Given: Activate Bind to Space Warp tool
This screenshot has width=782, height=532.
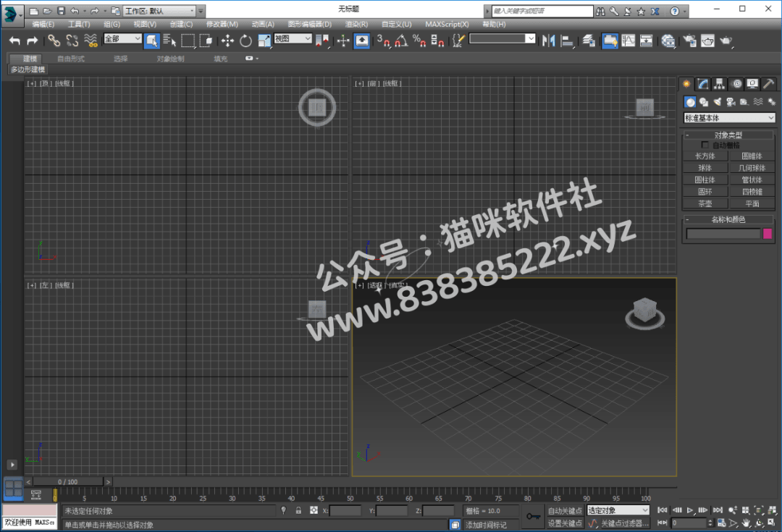Looking at the screenshot, I should click(91, 41).
